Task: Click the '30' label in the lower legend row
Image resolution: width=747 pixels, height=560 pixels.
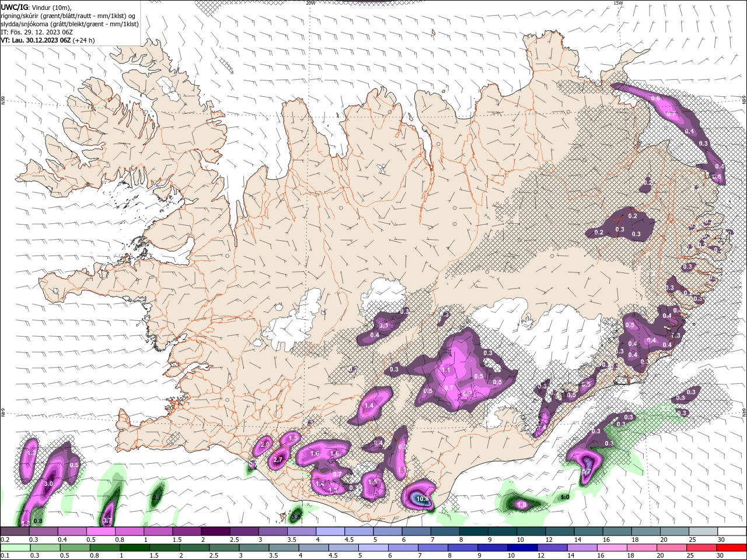Action: click(721, 556)
